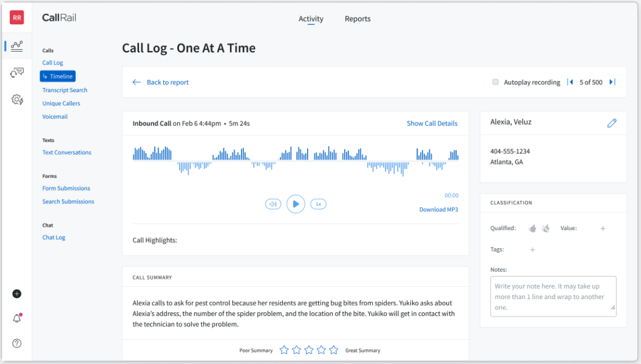This screenshot has width=641, height=364.
Task: Click the Show Call Details link
Action: 432,123
